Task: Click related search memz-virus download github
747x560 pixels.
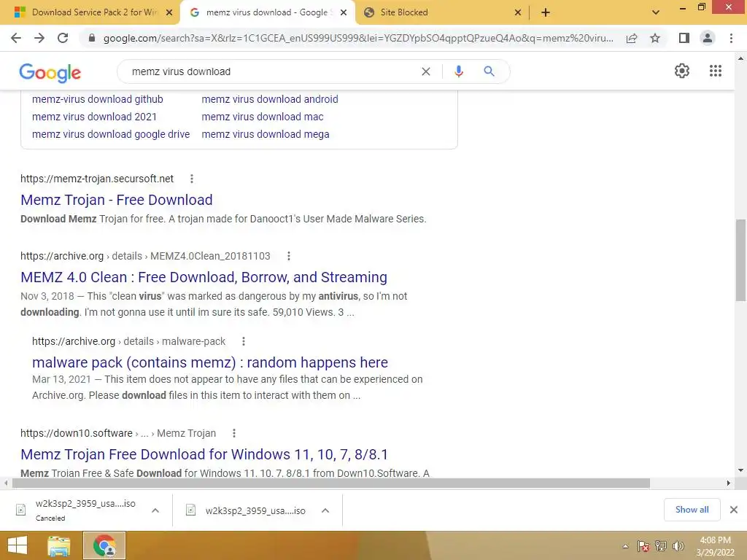Action: [x=97, y=99]
